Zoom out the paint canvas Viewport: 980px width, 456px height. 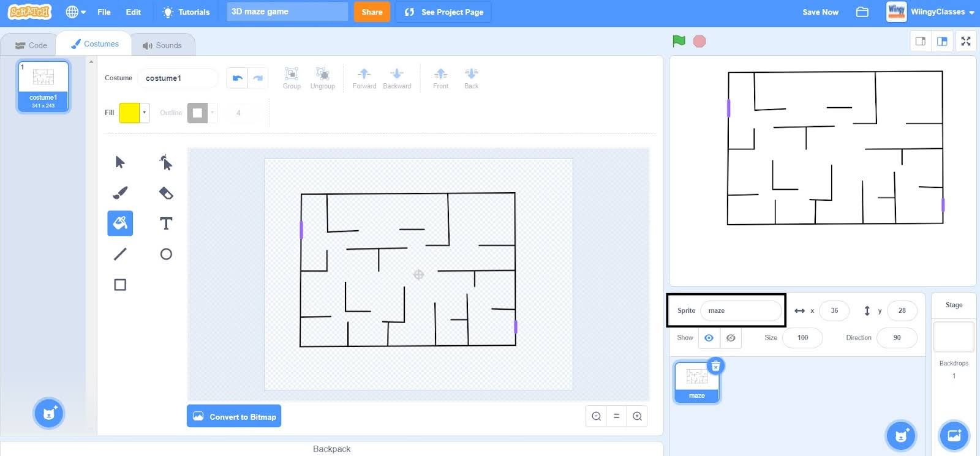596,416
